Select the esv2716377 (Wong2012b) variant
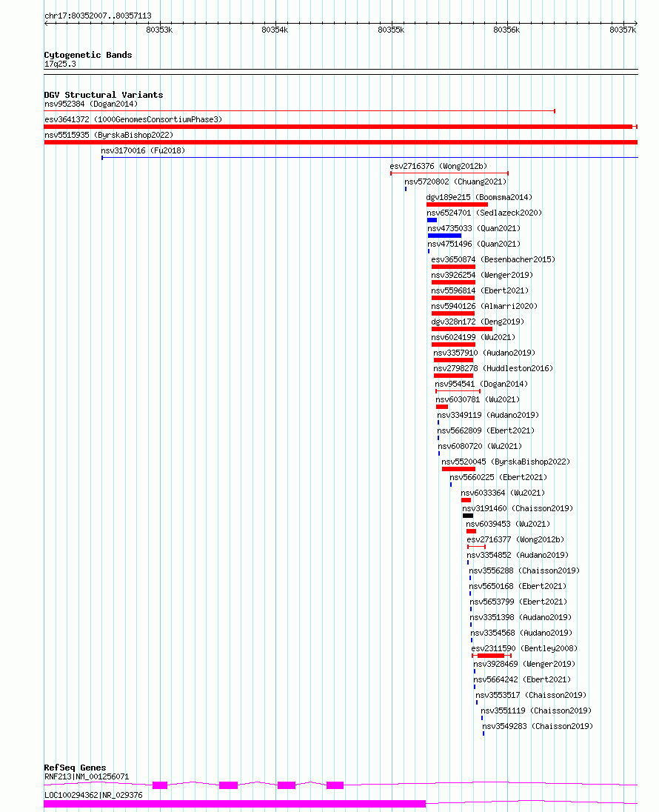659x812 pixels. (x=515, y=539)
